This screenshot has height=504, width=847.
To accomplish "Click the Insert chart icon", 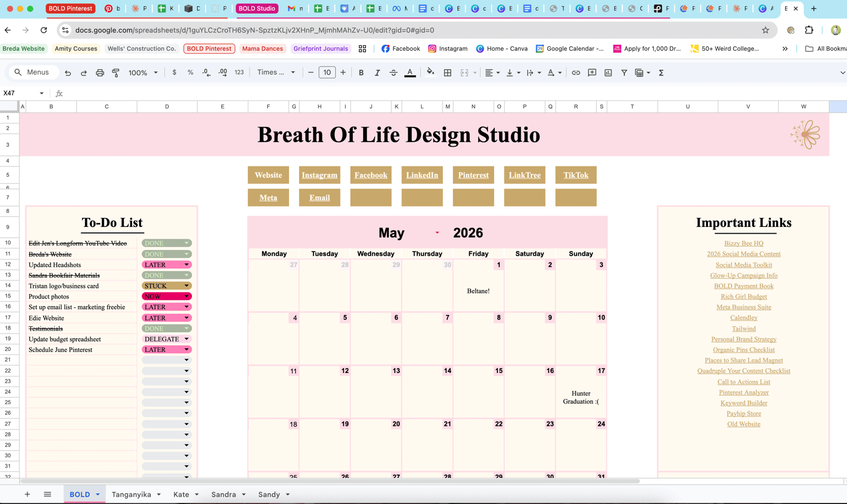I will coord(608,73).
